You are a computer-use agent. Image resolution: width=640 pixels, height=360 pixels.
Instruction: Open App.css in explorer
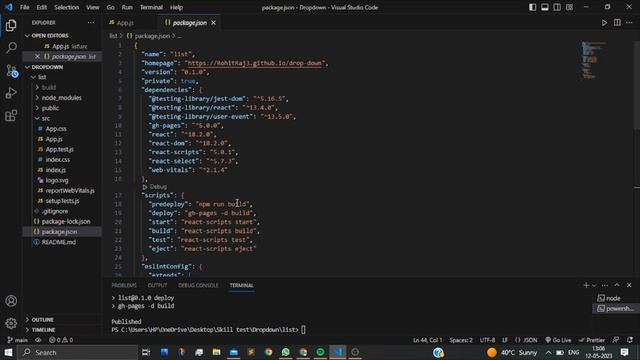pos(56,129)
